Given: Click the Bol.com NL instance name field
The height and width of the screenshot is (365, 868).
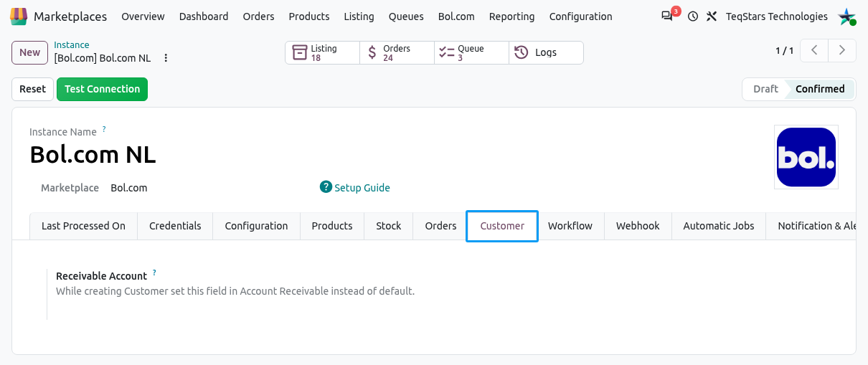Looking at the screenshot, I should (x=93, y=154).
